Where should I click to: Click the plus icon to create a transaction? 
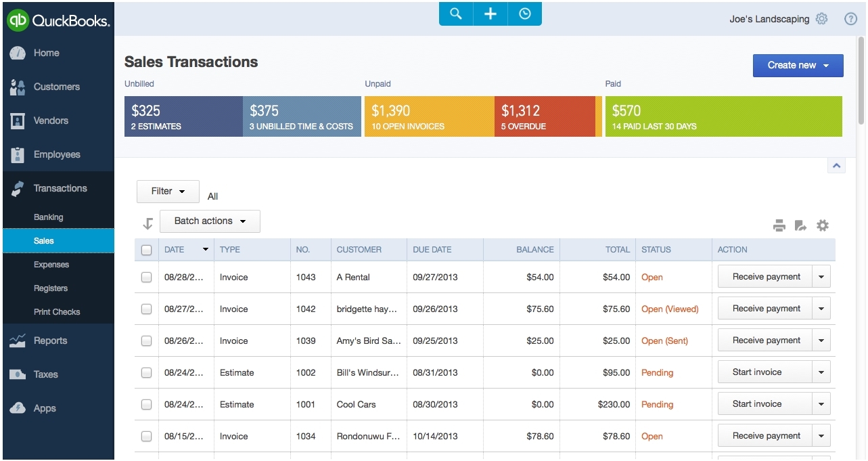pos(490,13)
